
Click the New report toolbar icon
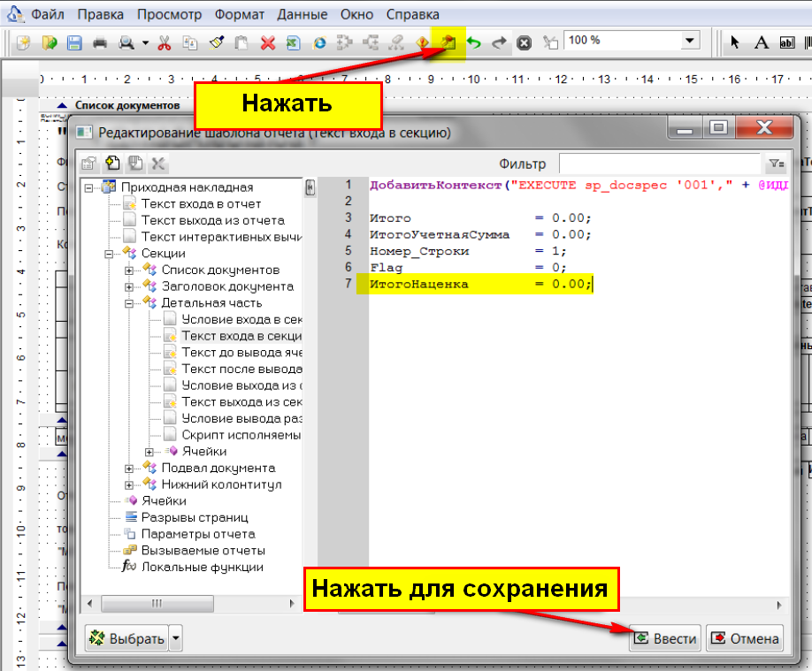point(23,42)
